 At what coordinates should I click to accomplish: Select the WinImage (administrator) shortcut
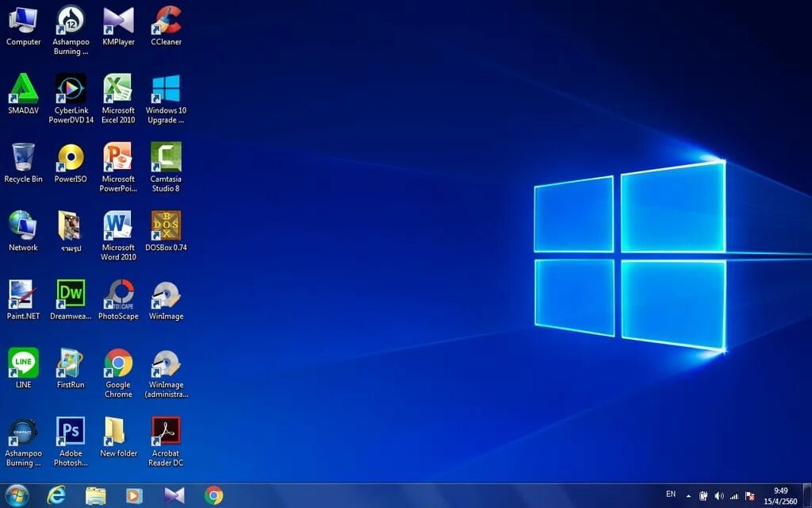[x=167, y=373]
